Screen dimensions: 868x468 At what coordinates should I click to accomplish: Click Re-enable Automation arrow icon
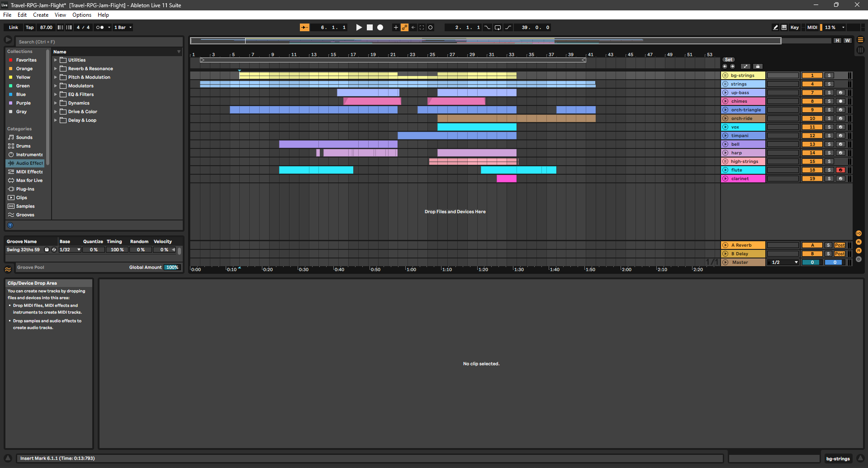tap(413, 28)
